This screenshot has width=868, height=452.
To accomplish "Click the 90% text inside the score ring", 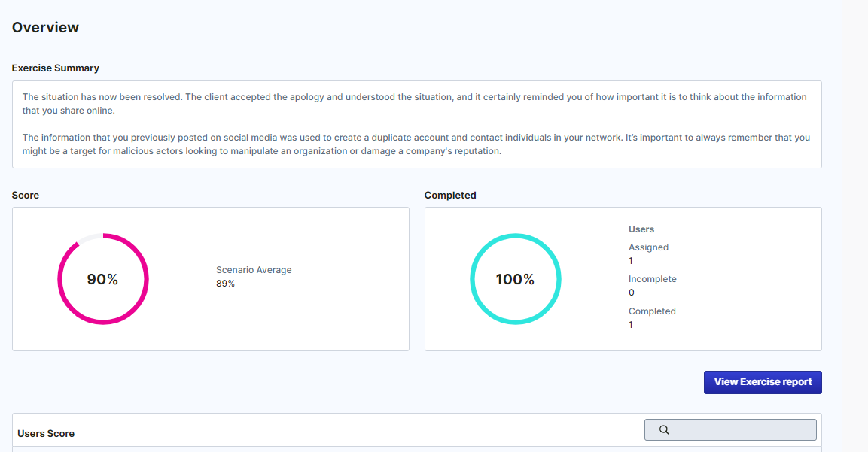I will 102,280.
